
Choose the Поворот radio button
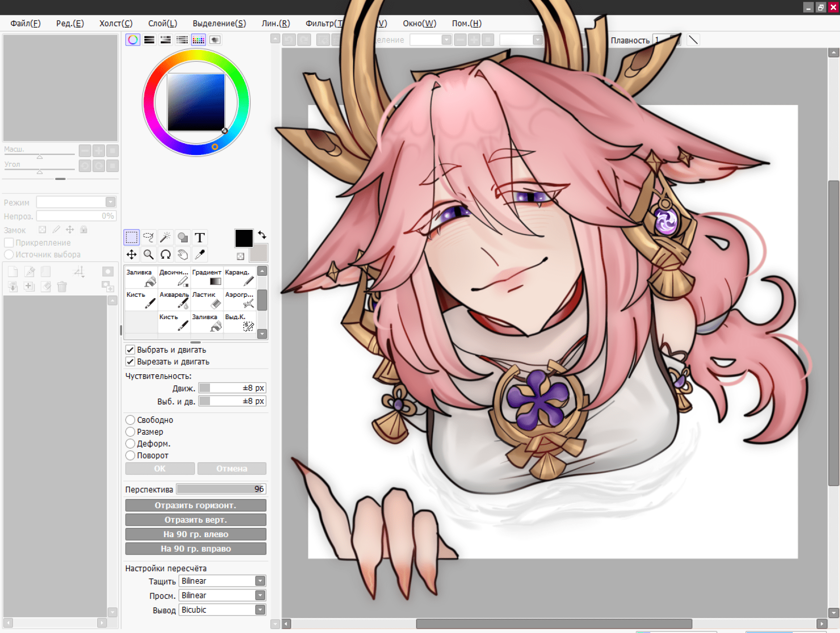[130, 455]
